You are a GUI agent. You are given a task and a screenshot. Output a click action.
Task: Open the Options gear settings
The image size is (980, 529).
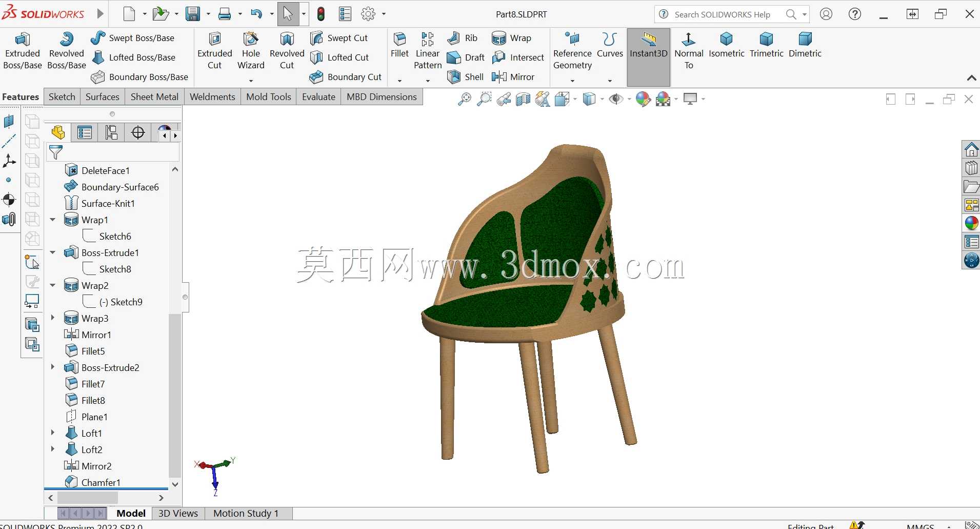tap(368, 14)
